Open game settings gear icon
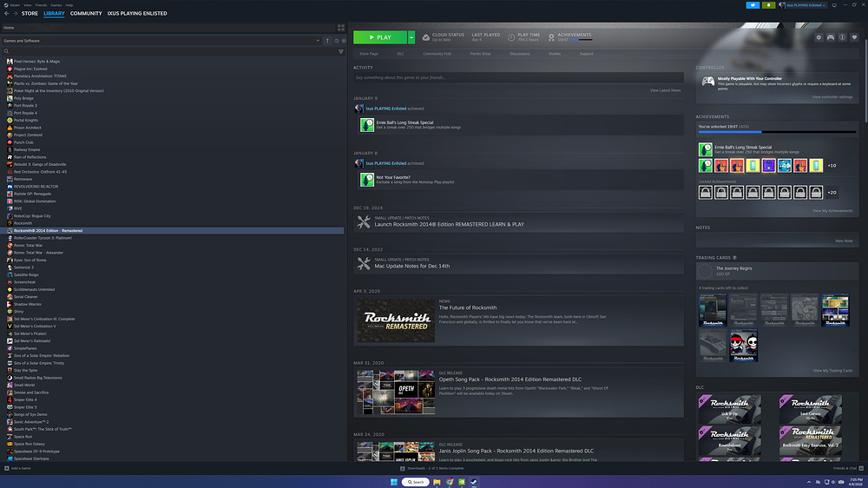 819,37
